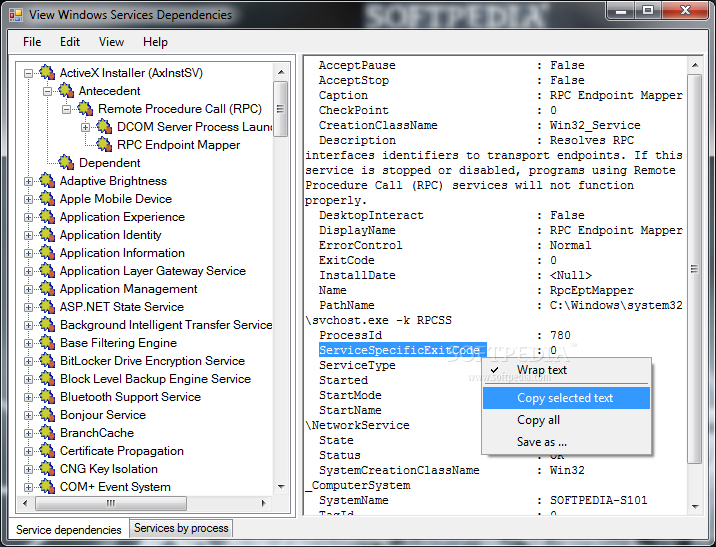Viewport: 716px width, 547px height.
Task: Expand the Bonjour Service node
Action: pos(28,416)
